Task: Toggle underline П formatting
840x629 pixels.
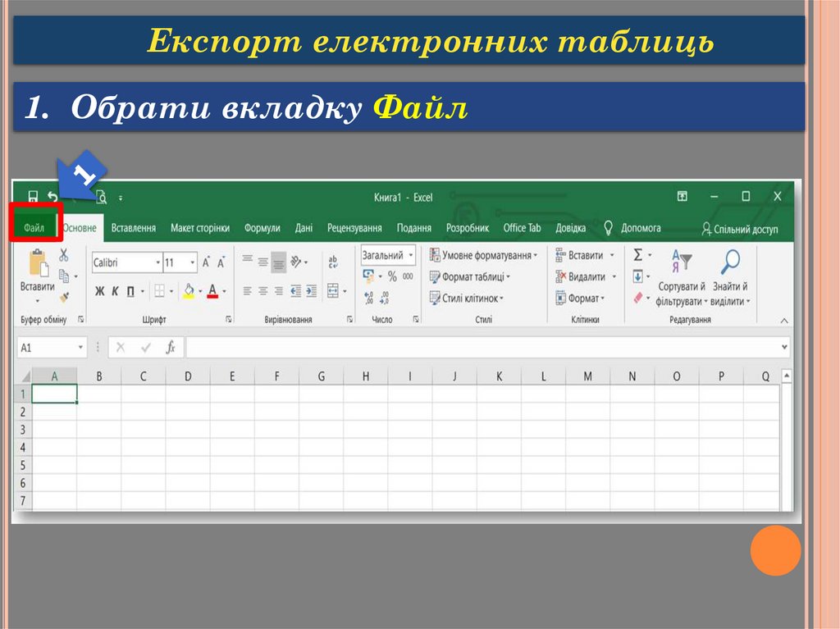Action: (130, 291)
